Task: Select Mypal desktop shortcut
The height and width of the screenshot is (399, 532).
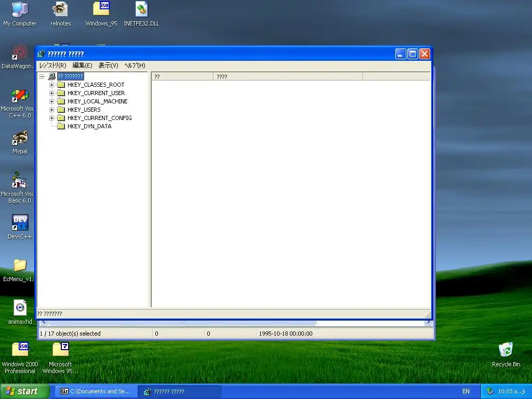Action: tap(20, 142)
